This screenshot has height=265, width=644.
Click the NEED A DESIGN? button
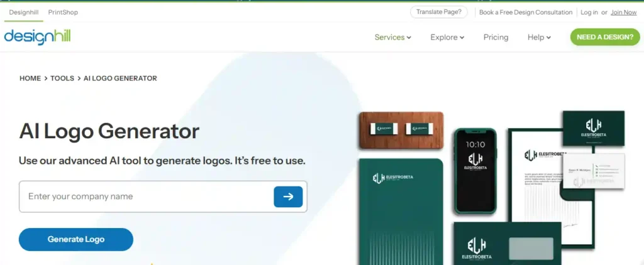click(x=605, y=37)
